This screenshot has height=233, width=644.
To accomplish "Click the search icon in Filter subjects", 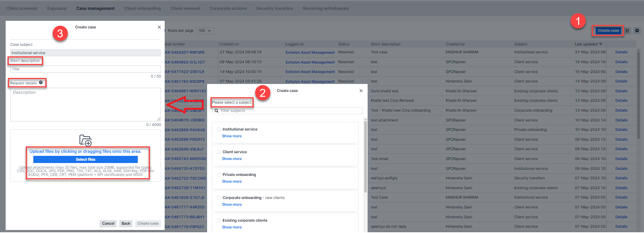I will [x=217, y=111].
